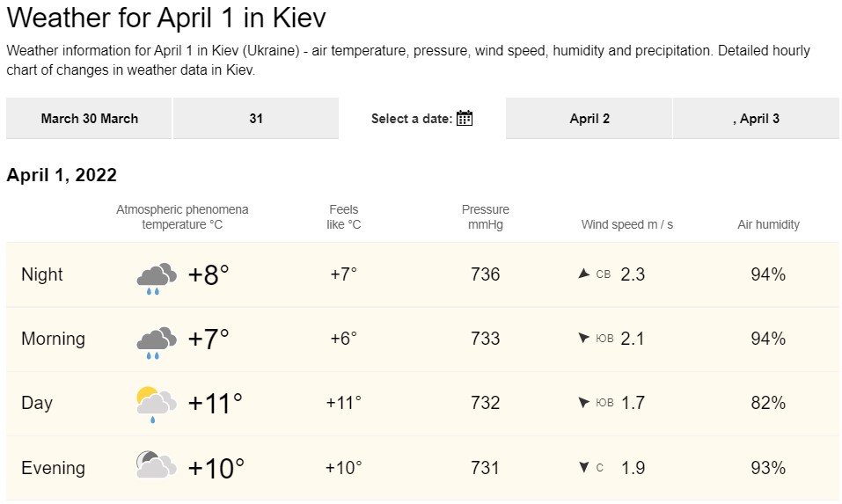Select the April 3 date tab
The width and height of the screenshot is (842, 504).
(756, 119)
